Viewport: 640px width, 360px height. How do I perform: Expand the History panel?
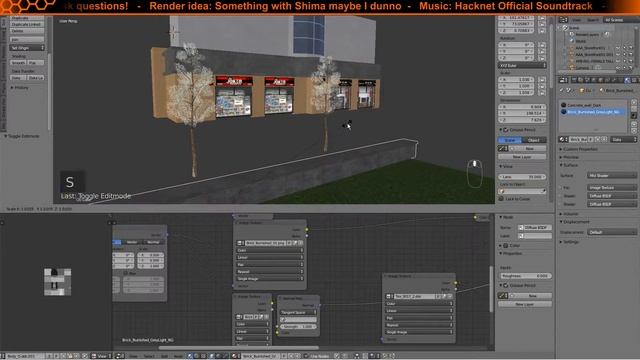coord(20,88)
